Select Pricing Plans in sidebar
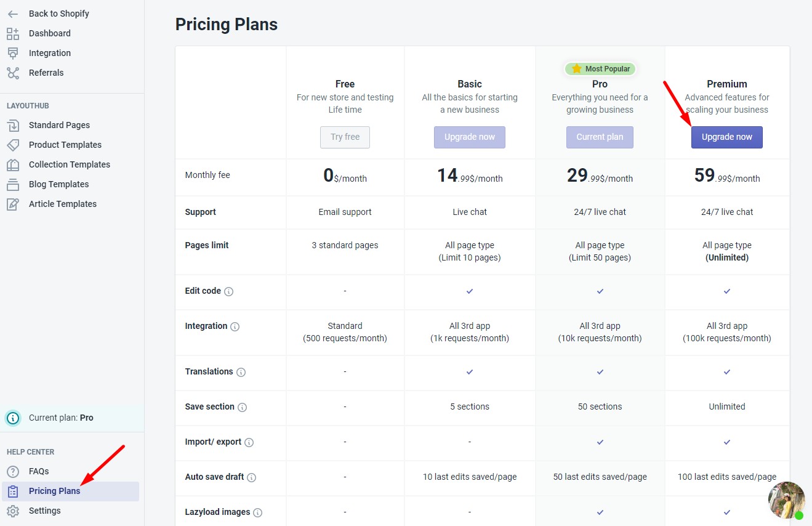This screenshot has width=812, height=526. click(54, 491)
